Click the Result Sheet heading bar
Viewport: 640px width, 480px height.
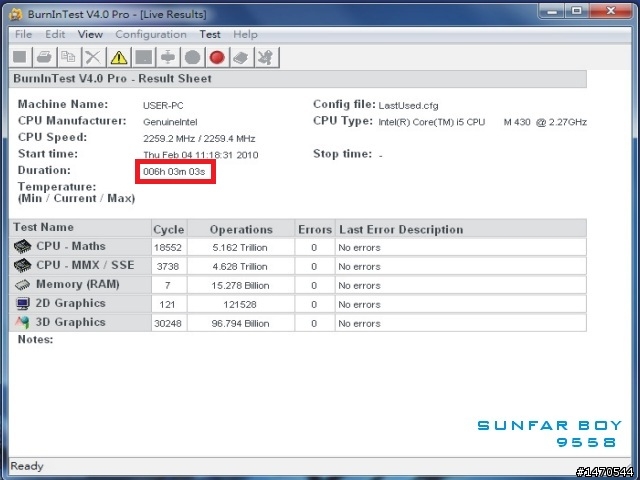[298, 79]
